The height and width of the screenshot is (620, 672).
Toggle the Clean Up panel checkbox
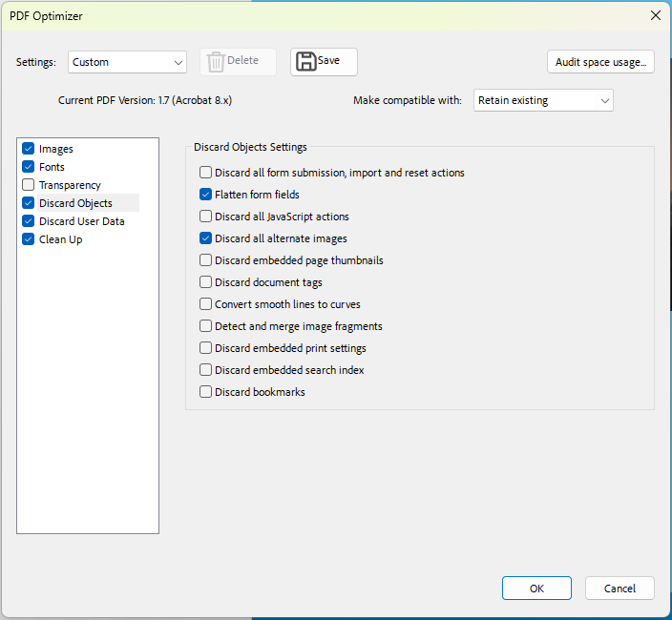click(29, 239)
